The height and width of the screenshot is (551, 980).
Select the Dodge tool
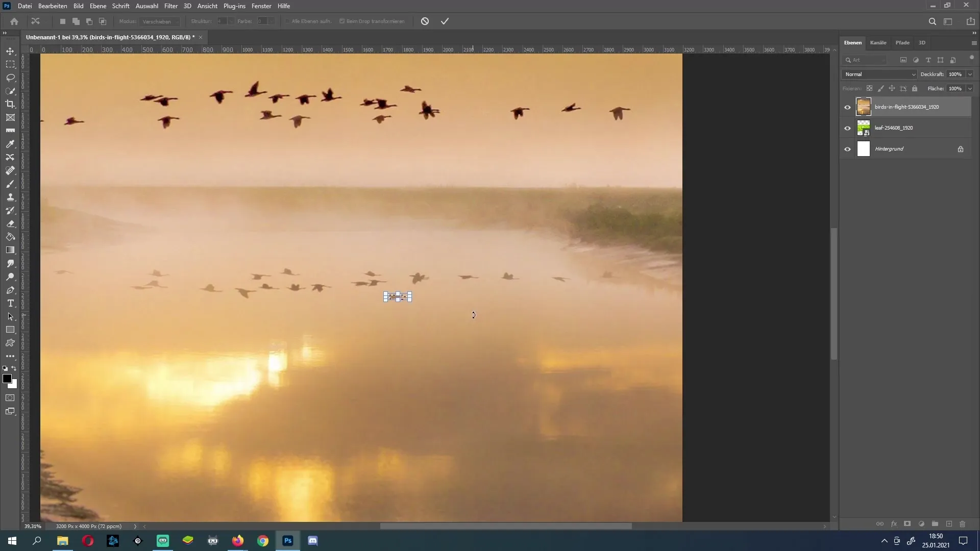click(x=10, y=277)
